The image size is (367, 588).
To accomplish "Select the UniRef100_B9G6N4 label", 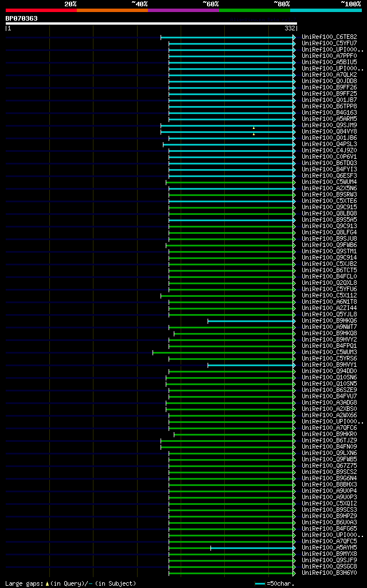I will pos(330,479).
